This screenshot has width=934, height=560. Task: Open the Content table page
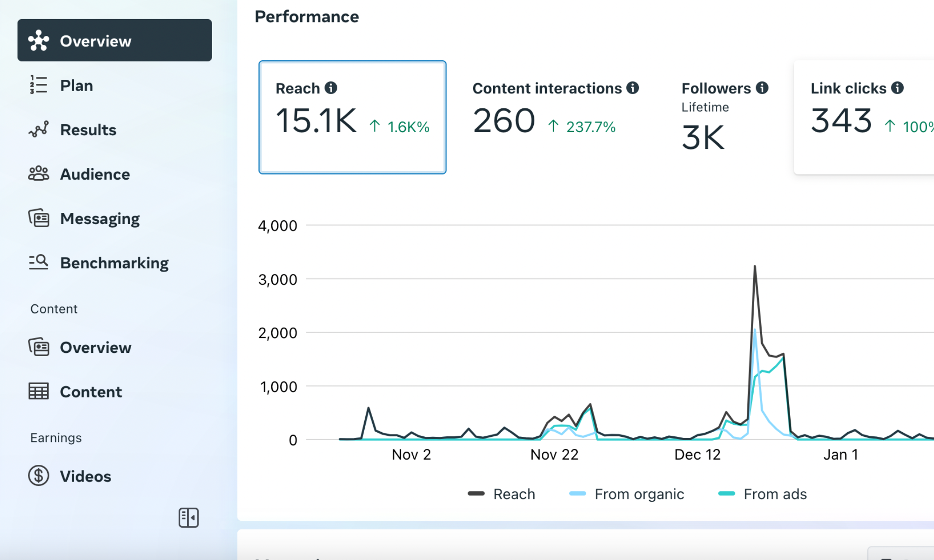pyautogui.click(x=91, y=392)
